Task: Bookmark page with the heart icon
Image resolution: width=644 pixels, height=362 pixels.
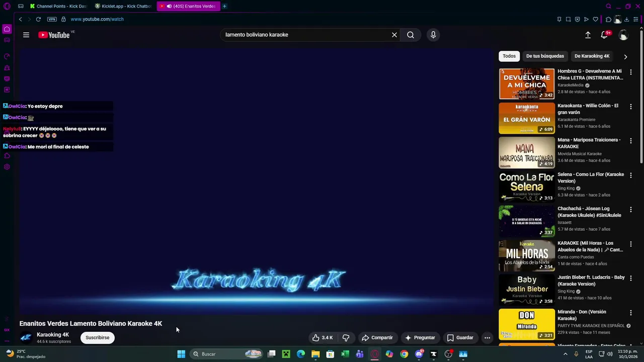Action: 595,19
